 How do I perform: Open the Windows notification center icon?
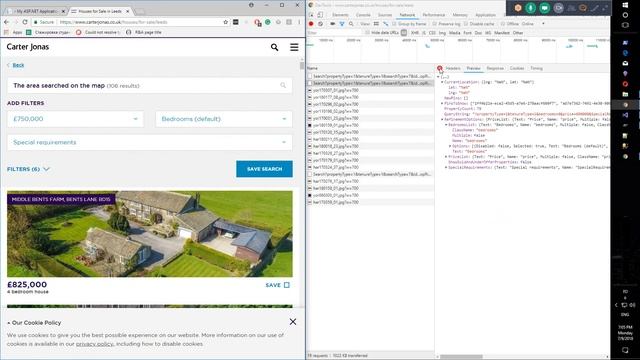pyautogui.click(x=625, y=350)
